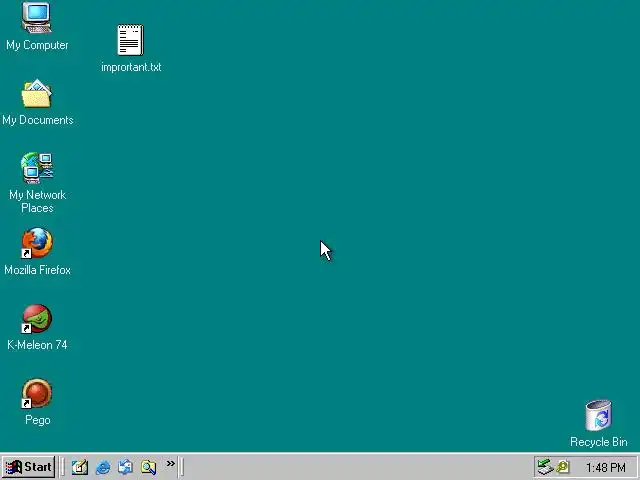Expand the quick launch overflow chevron
This screenshot has height=480, width=640.
point(171,463)
